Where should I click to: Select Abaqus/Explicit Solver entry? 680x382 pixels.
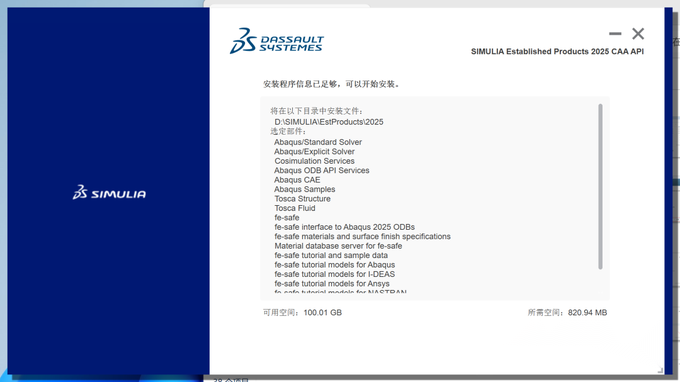(314, 151)
